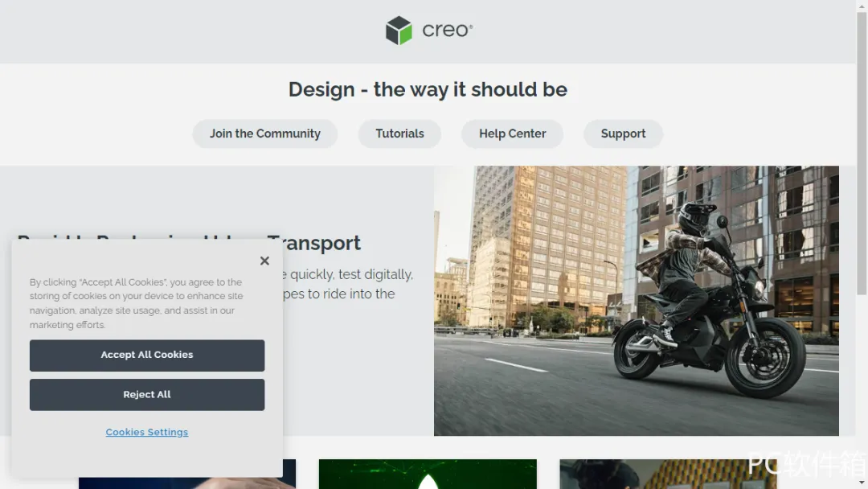This screenshot has width=868, height=489.
Task: Go to Help Center
Action: 513,134
